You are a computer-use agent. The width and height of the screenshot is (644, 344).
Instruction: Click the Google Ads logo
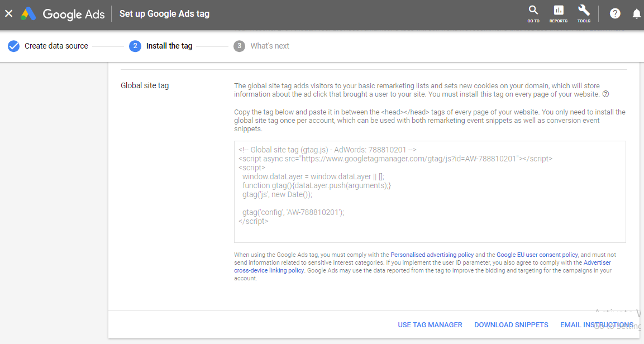pos(63,14)
